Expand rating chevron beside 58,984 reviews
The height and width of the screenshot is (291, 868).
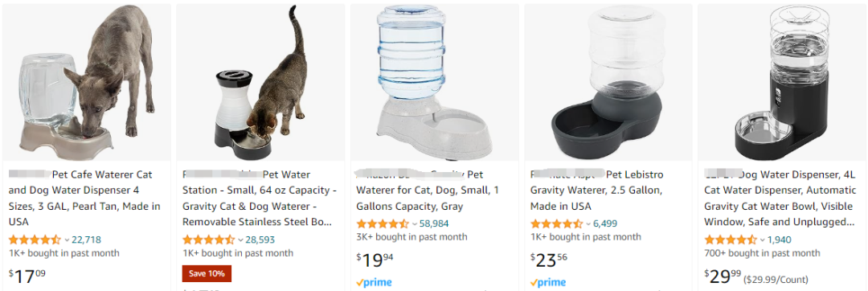pos(415,224)
